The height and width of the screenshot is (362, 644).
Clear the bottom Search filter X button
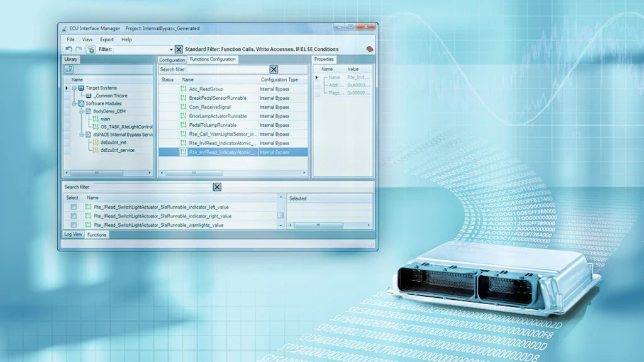pos(217,187)
